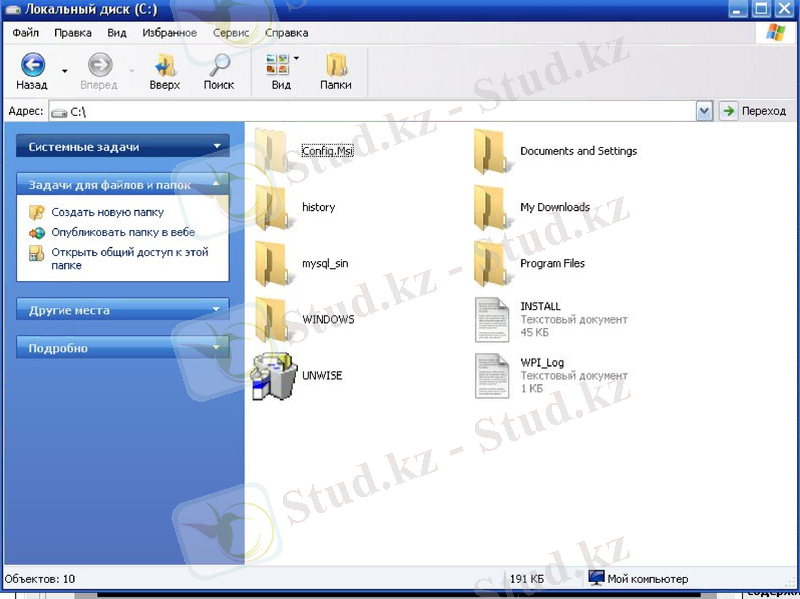800x599 pixels.
Task: Select the Documents and Settings folder
Action: point(490,151)
